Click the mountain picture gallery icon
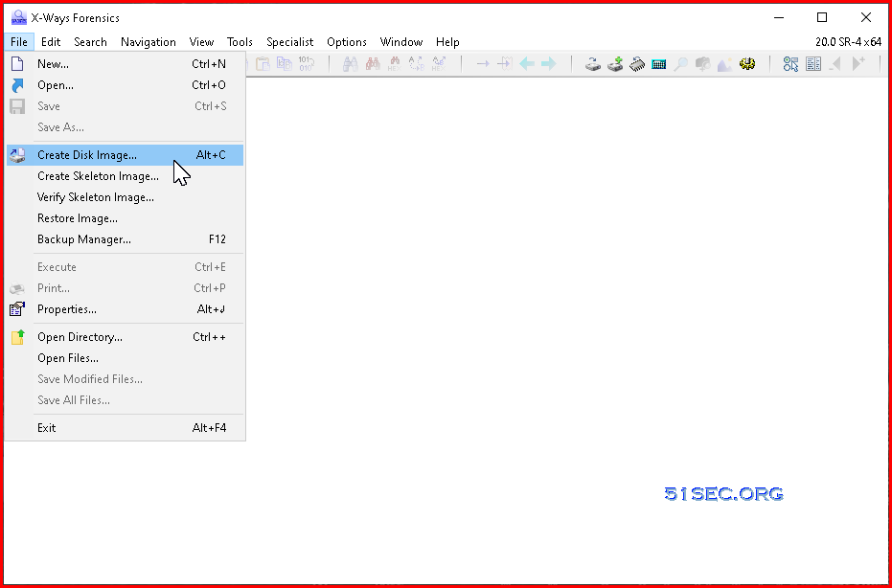The height and width of the screenshot is (588, 892). (x=724, y=64)
